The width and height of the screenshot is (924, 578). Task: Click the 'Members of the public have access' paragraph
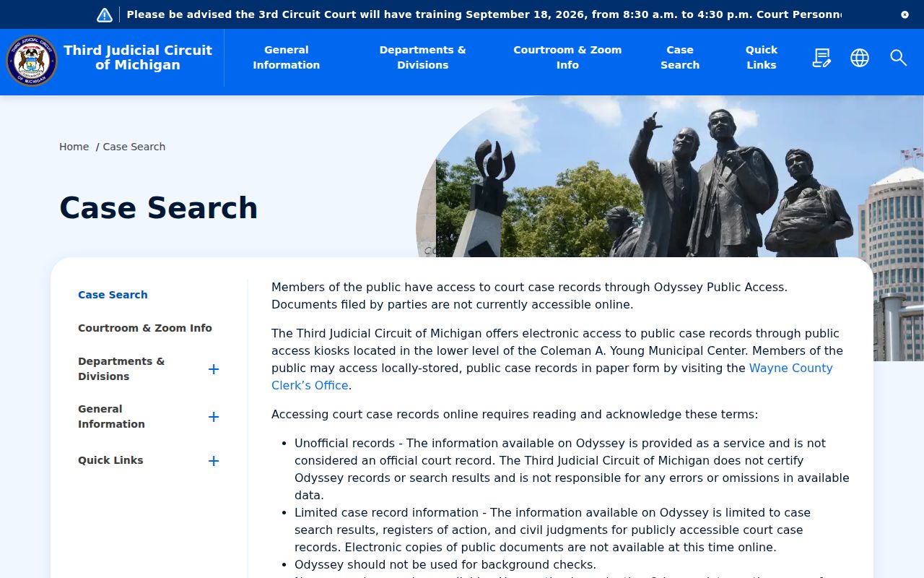tap(529, 296)
